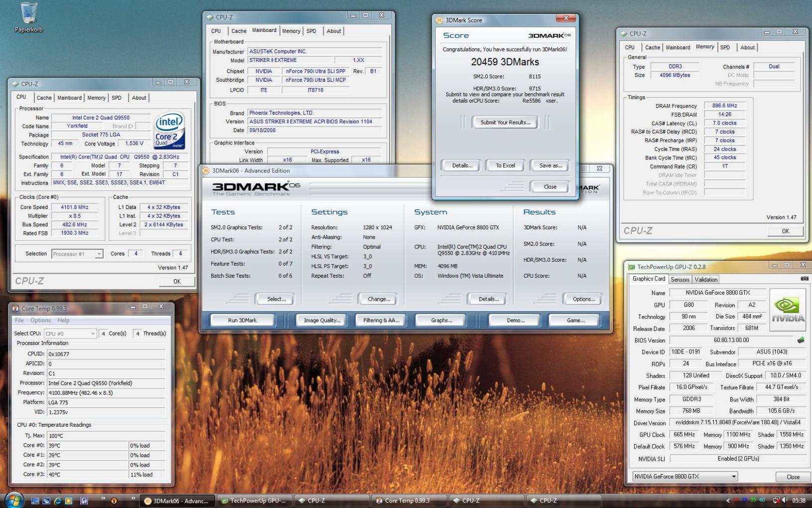Click Save as in 3DMark Score dialog
Viewport: 812px width, 508px height.
550,166
